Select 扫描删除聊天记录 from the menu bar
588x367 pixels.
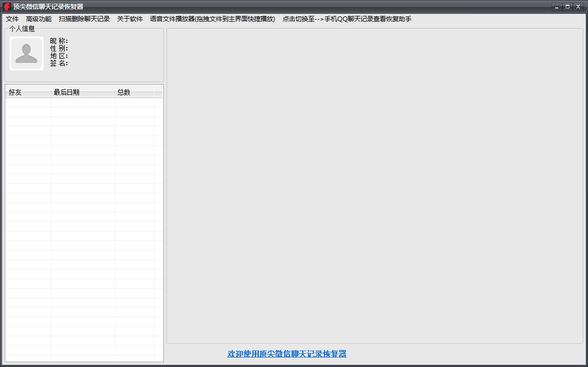[84, 19]
